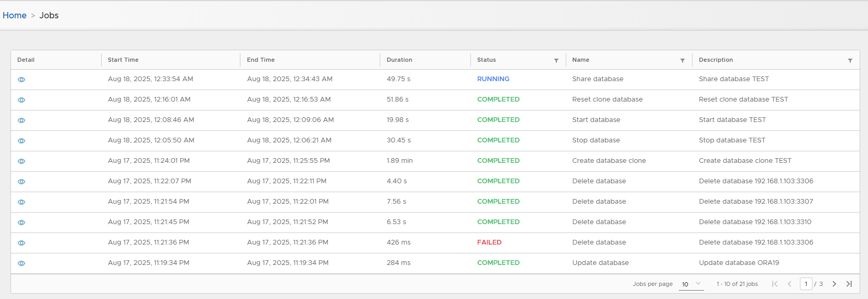The height and width of the screenshot is (299, 868).
Task: View details of the FAILED Delete database job
Action: 21,243
